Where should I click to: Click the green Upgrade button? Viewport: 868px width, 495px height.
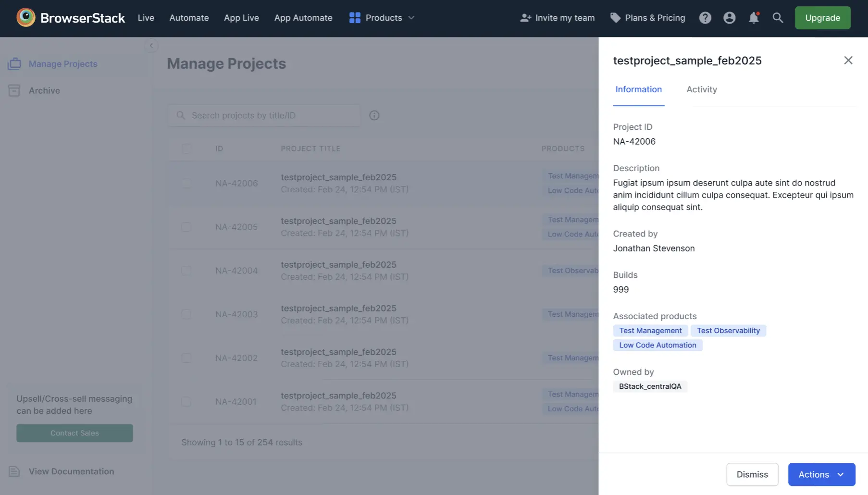822,18
